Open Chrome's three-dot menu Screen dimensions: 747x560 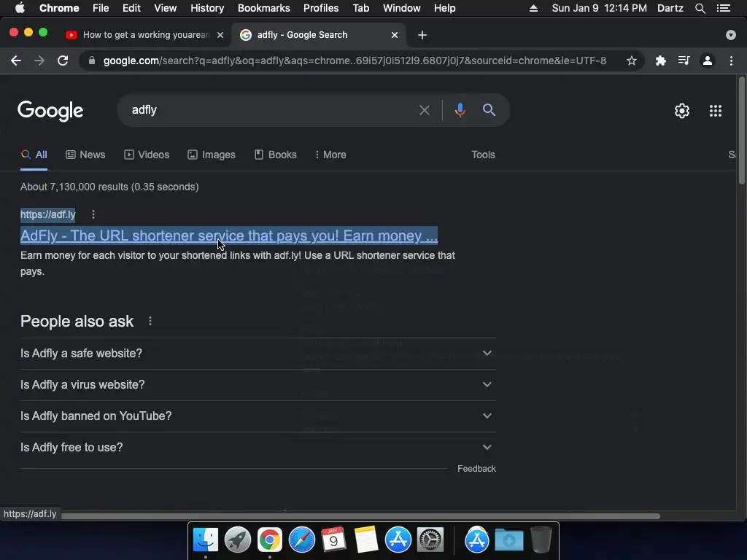click(x=731, y=61)
